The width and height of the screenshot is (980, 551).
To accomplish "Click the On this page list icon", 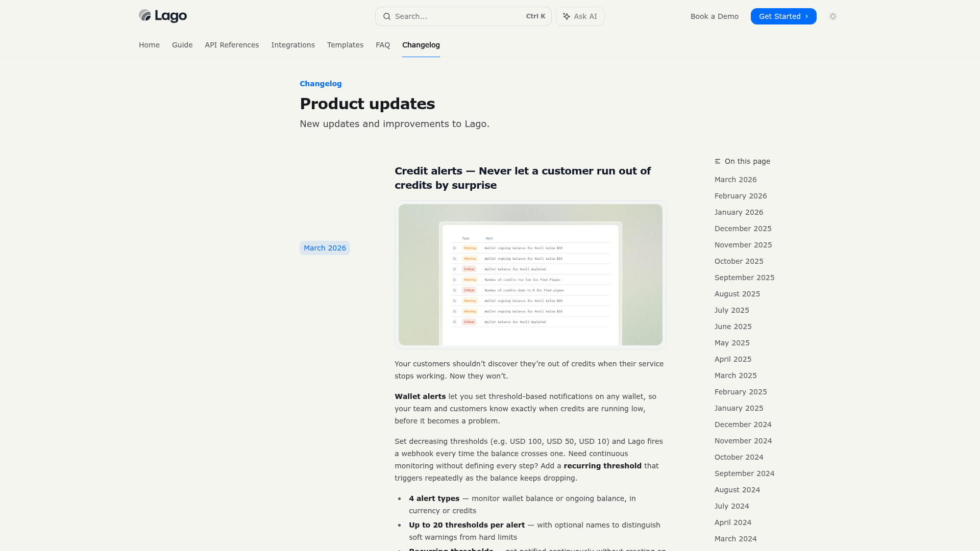I will (718, 161).
